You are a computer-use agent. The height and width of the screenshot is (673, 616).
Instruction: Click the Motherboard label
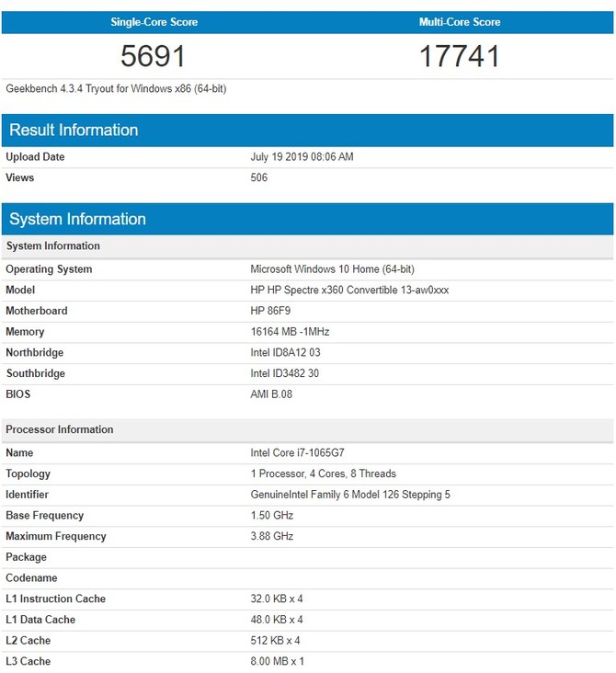[x=37, y=311]
